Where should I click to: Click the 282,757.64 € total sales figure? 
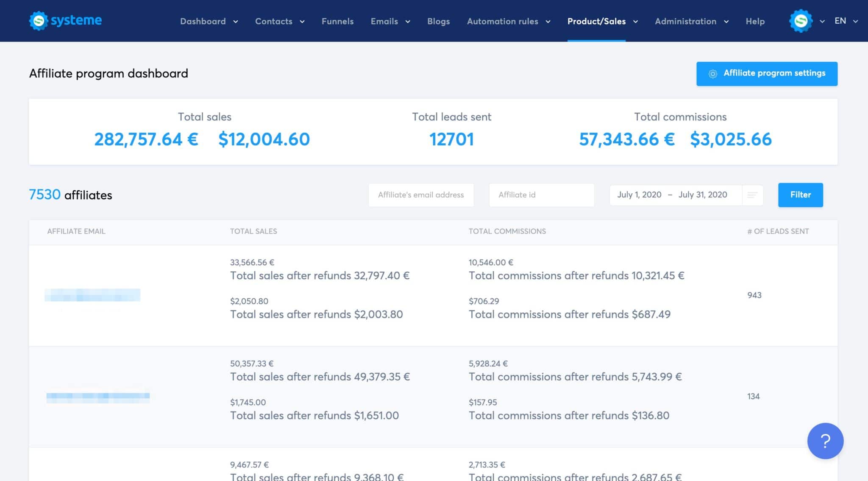(x=146, y=139)
